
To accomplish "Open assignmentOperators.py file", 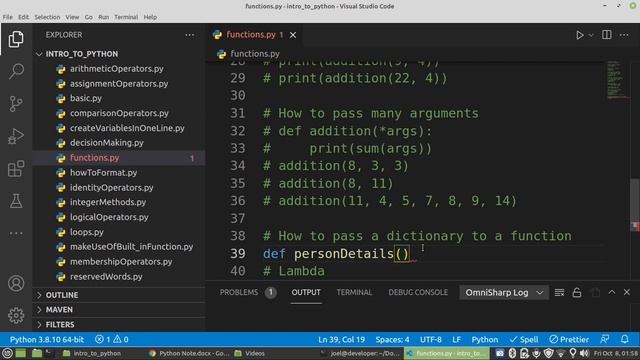I will coord(118,84).
